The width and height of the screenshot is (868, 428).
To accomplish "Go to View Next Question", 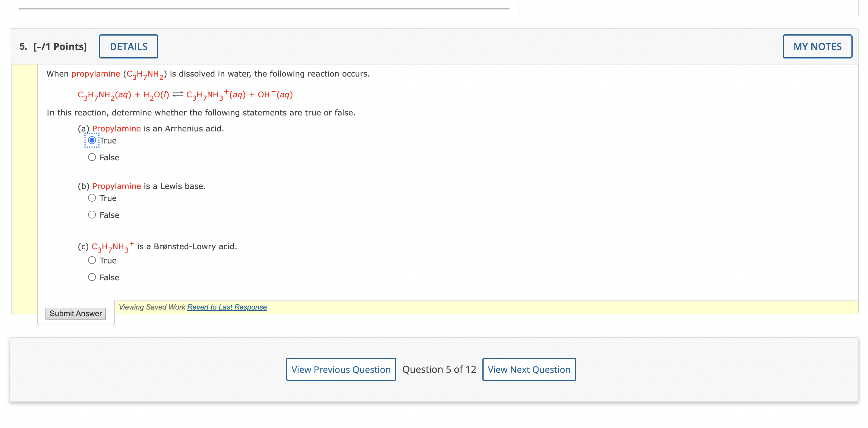I will click(x=528, y=369).
